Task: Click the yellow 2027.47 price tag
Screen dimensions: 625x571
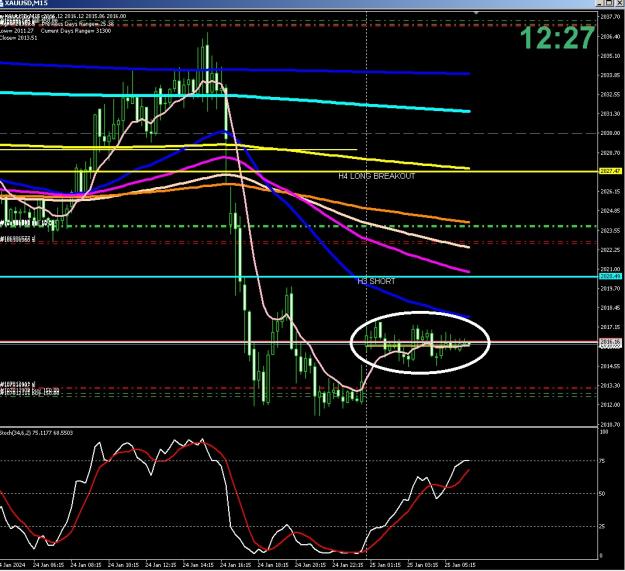Action: tap(610, 171)
